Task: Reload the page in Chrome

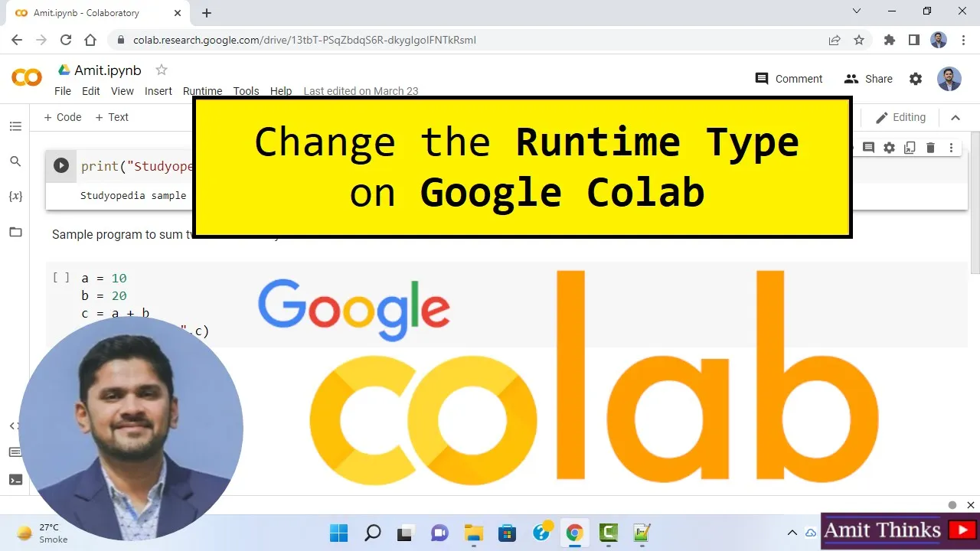Action: point(66,40)
